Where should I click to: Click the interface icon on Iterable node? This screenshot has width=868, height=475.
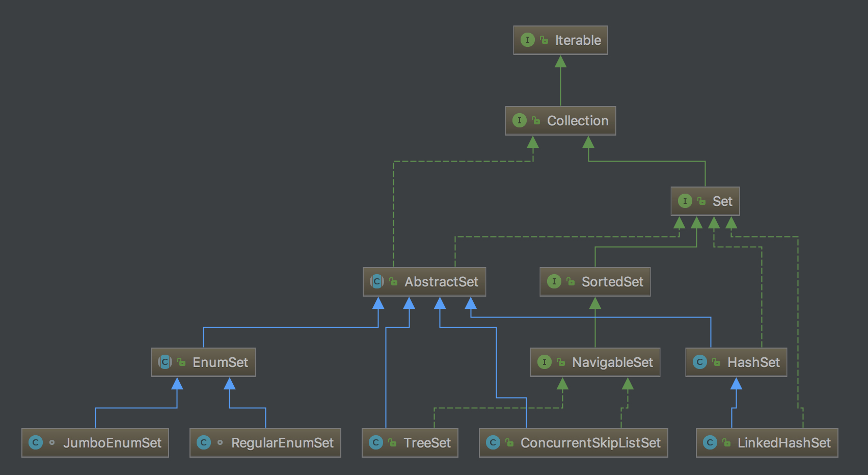tap(528, 40)
